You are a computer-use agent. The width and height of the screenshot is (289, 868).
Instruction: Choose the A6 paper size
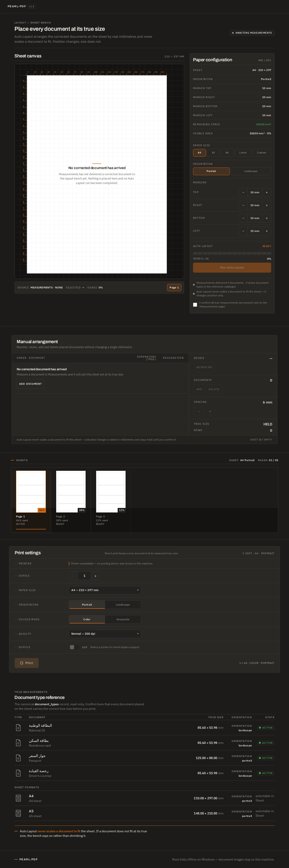pos(227,153)
